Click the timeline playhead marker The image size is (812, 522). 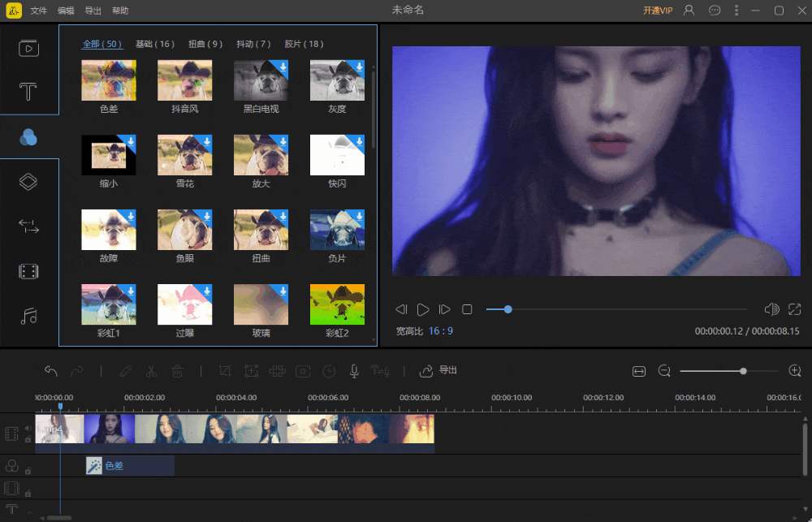[x=60, y=407]
